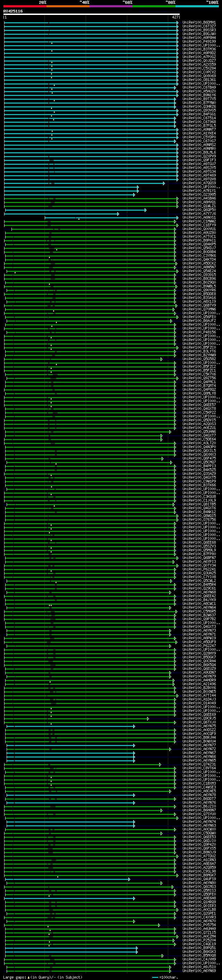Select label UniRef100_C6T0G7
The height and width of the screenshot is (980, 222).
pyautogui.click(x=199, y=141)
